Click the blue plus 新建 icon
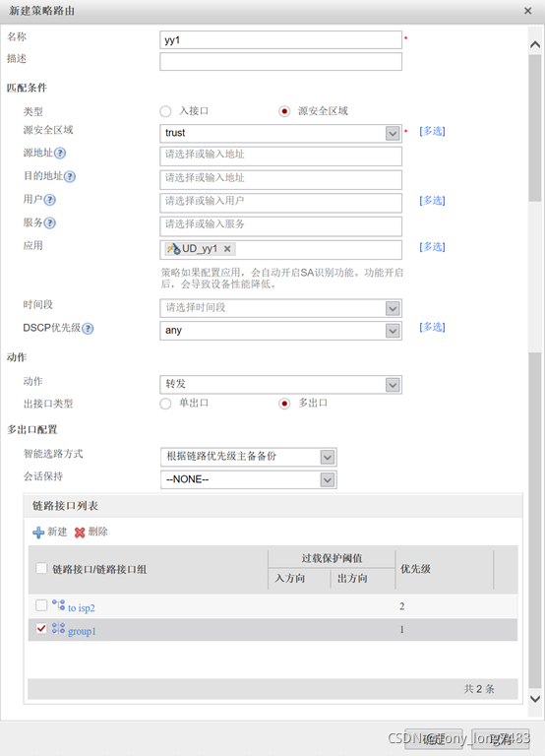Viewport: 545px width, 756px height. coord(38,533)
